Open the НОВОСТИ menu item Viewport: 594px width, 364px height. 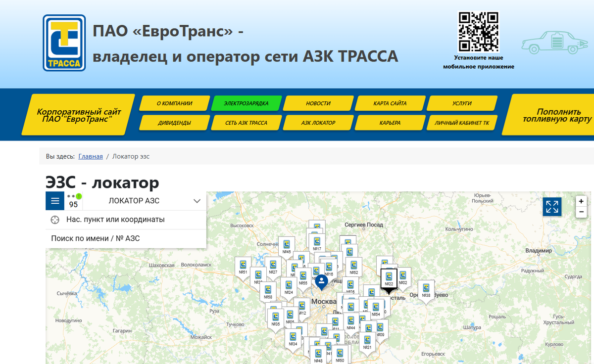click(x=317, y=103)
